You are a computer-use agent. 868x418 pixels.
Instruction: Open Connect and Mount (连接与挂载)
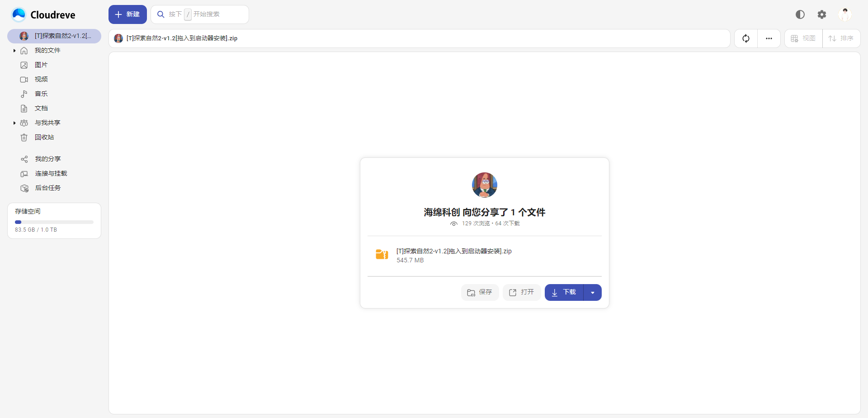point(51,174)
